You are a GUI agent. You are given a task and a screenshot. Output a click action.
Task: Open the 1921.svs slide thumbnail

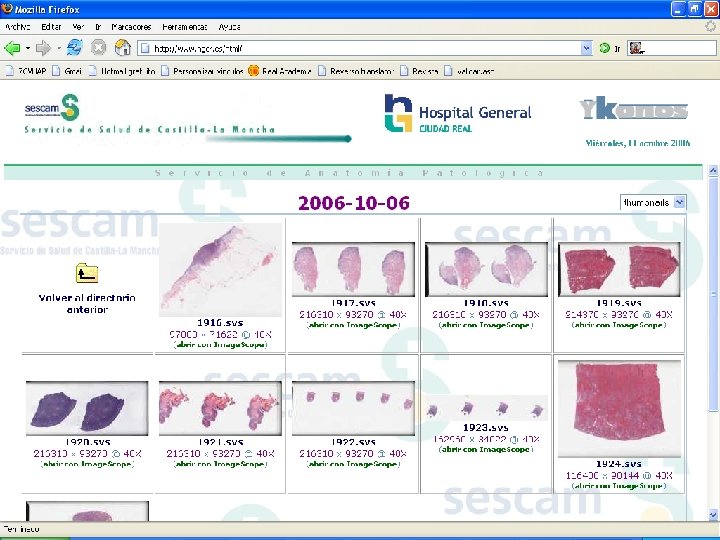(220, 408)
